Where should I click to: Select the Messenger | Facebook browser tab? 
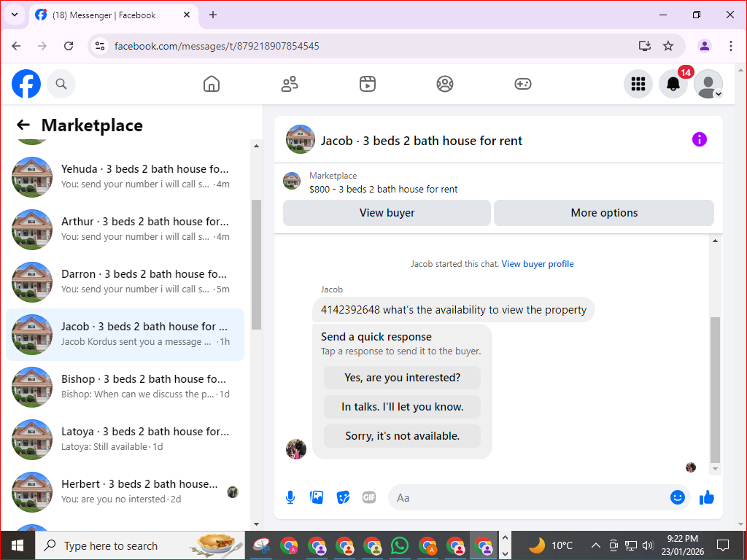pos(114,15)
